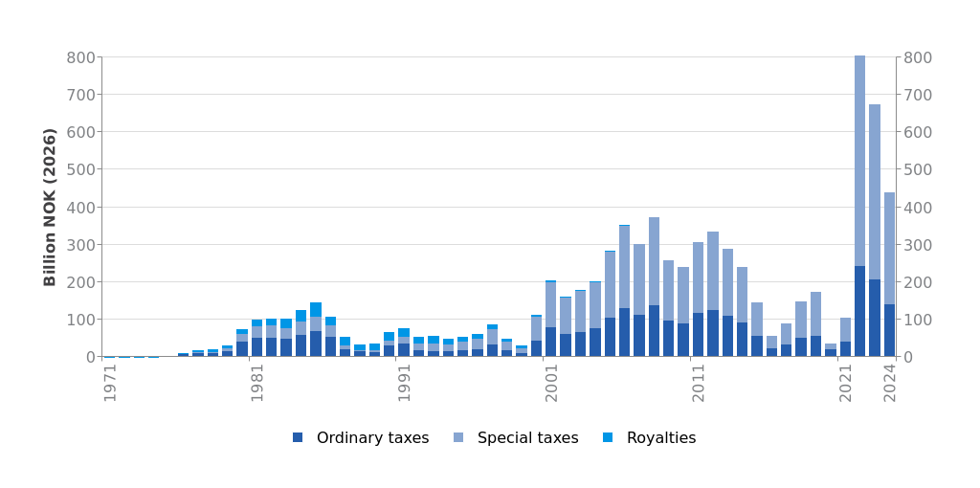Select the special taxes segment of the 2024 bar
The width and height of the screenshot is (980, 488).
[x=889, y=249]
